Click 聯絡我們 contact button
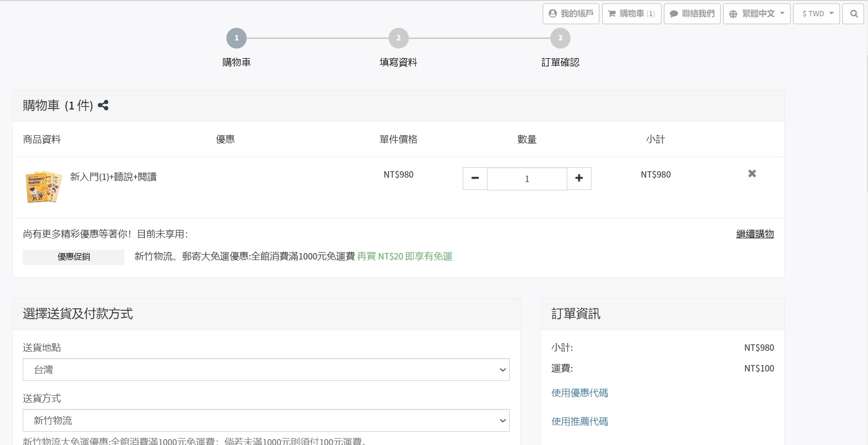 [692, 14]
